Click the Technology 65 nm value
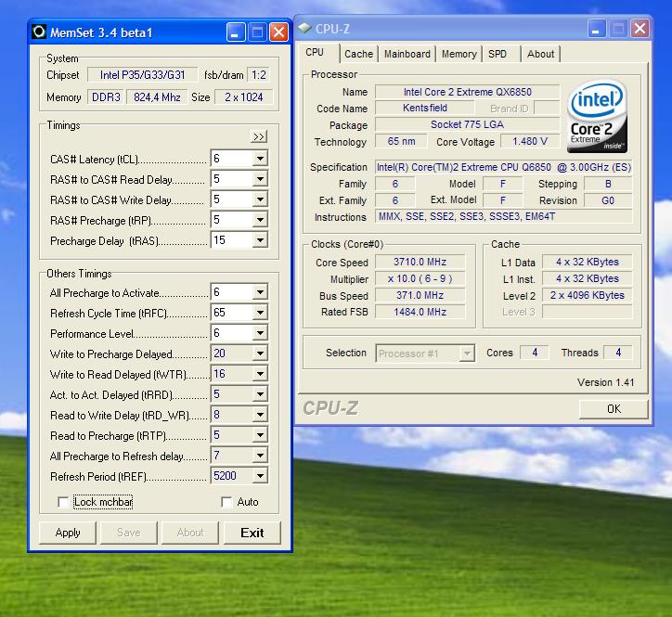672x617 pixels. coord(401,141)
